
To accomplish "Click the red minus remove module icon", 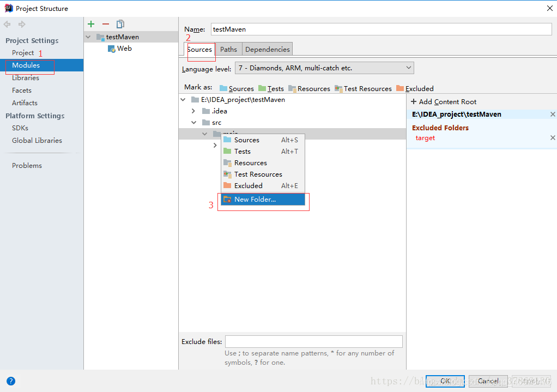I will click(x=106, y=24).
